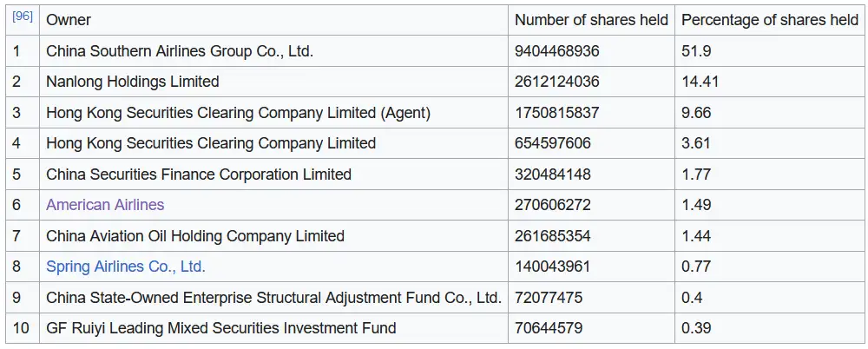Screen dimensions: 868x349
Task: Select the China Southern Airlines Group cell
Action: point(180,51)
